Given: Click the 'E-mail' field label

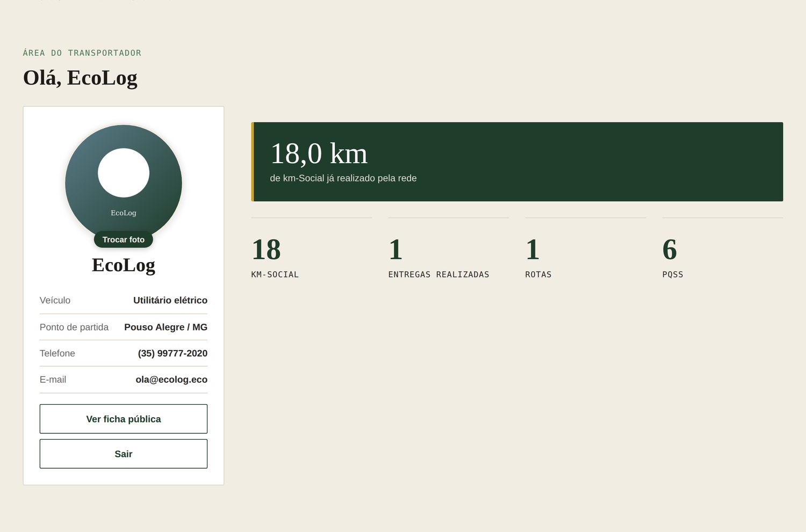Looking at the screenshot, I should pos(53,380).
